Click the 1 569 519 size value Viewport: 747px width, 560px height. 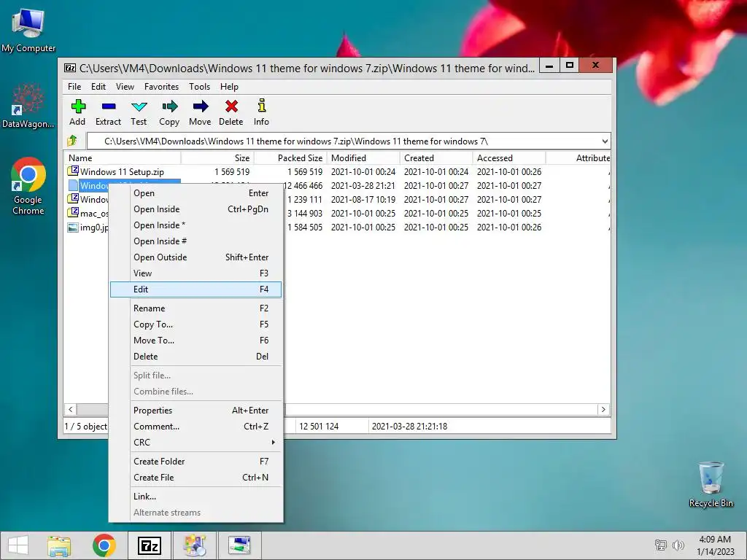232,172
